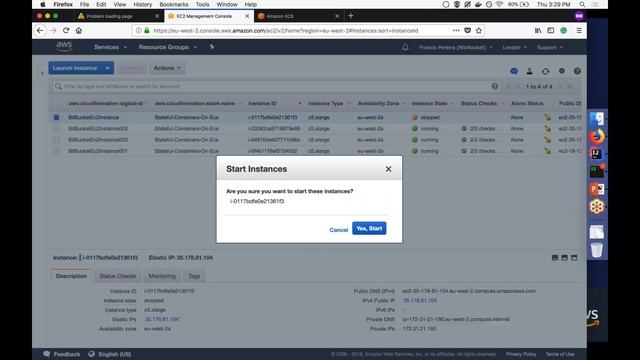Open the History menu in the menu bar

click(x=142, y=4)
